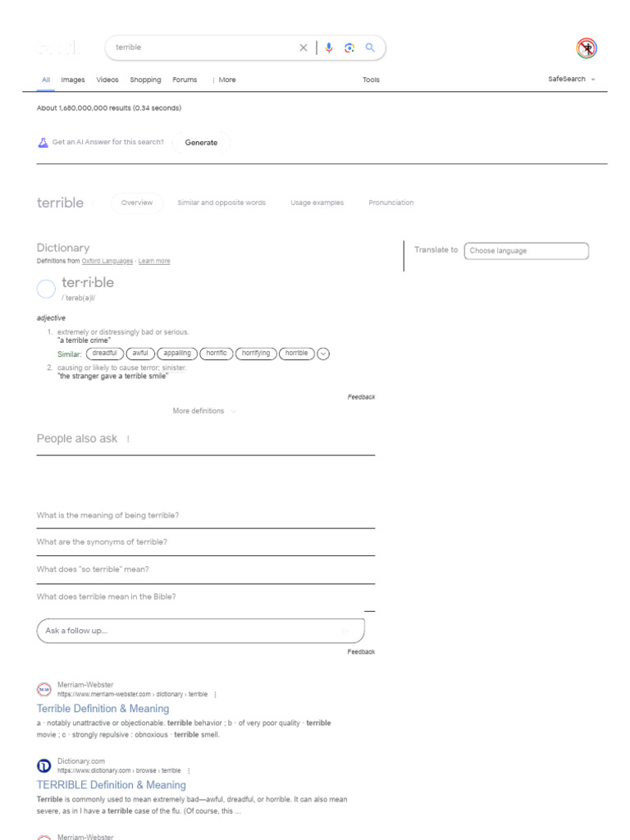Open options menu for Merriam-Webster result

[x=216, y=694]
